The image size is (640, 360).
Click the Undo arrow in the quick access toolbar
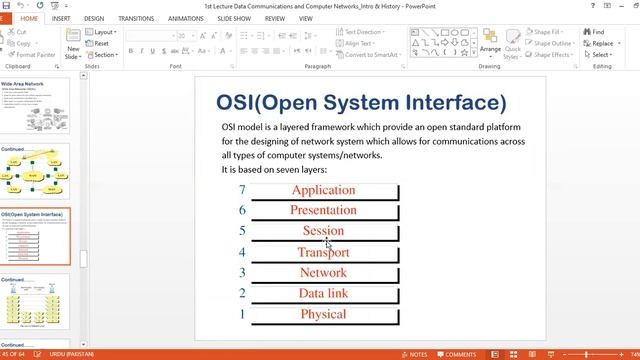pyautogui.click(x=20, y=5)
